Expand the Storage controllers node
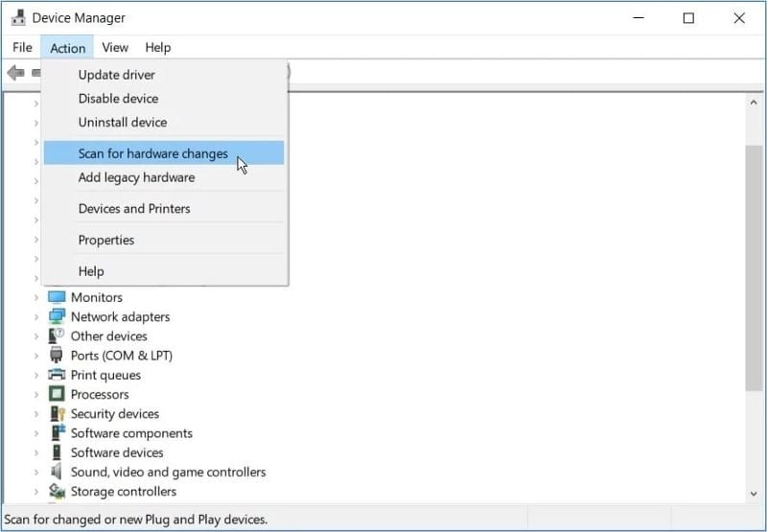Screen dimensions: 767x532 coord(36,492)
